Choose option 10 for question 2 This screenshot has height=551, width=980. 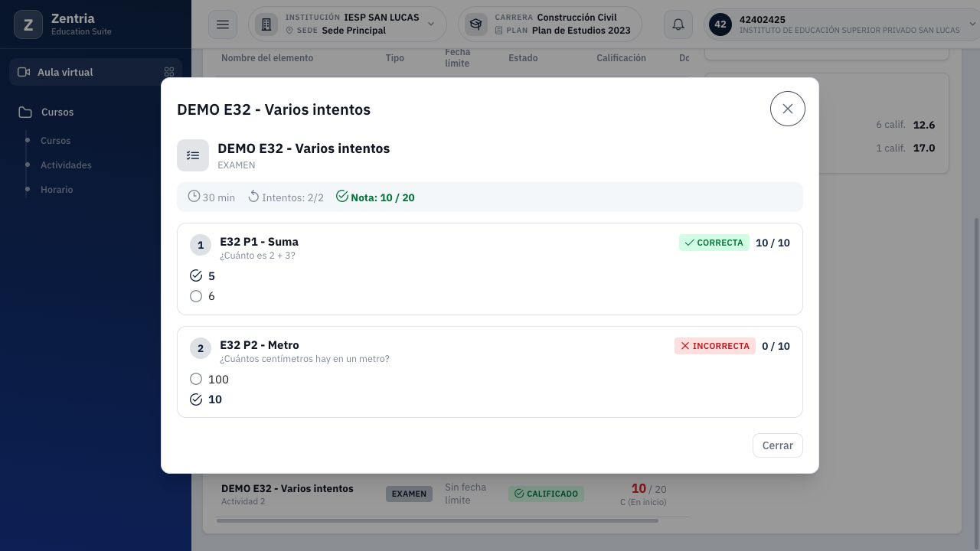196,399
